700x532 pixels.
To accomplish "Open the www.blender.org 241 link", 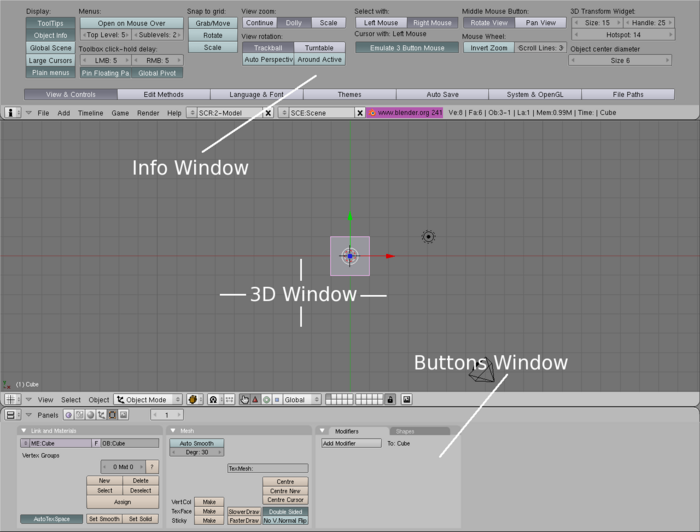I will point(405,112).
